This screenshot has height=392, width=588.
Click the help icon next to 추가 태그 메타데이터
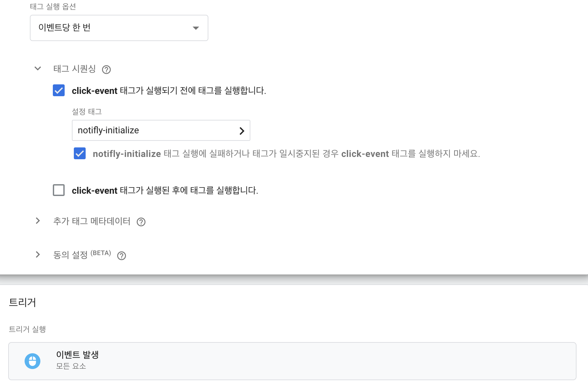coord(141,222)
